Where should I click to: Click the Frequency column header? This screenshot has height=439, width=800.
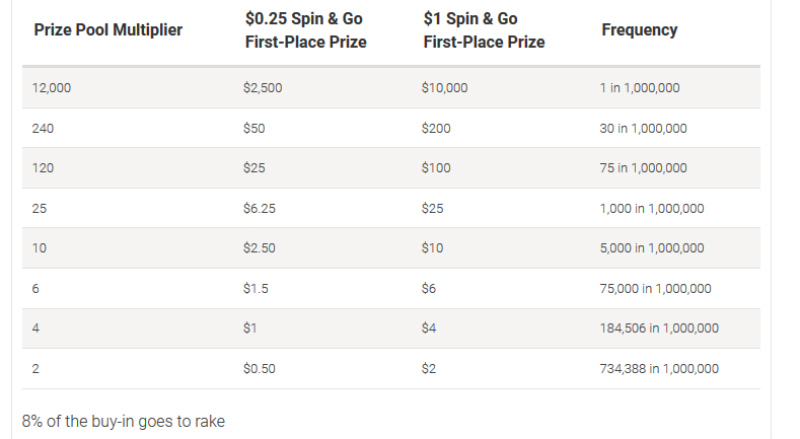639,30
